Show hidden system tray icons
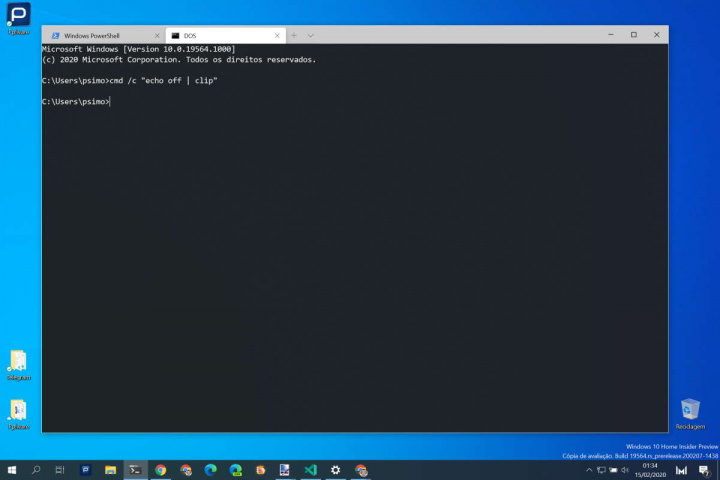 tap(589, 470)
